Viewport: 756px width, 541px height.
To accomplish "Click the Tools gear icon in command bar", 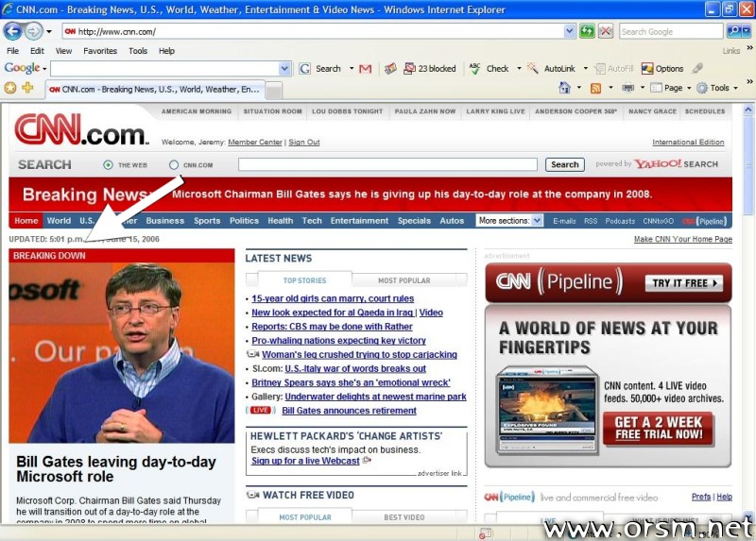I will tap(702, 88).
